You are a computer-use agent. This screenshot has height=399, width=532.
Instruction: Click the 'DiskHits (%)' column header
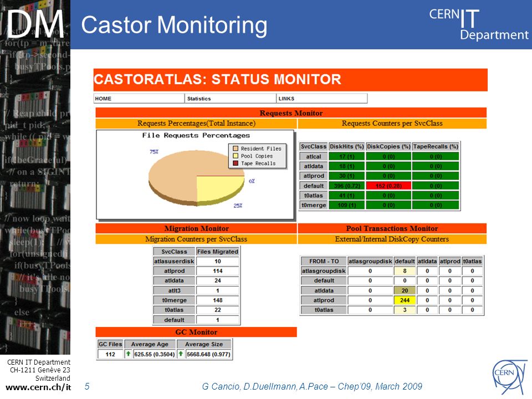(x=347, y=146)
